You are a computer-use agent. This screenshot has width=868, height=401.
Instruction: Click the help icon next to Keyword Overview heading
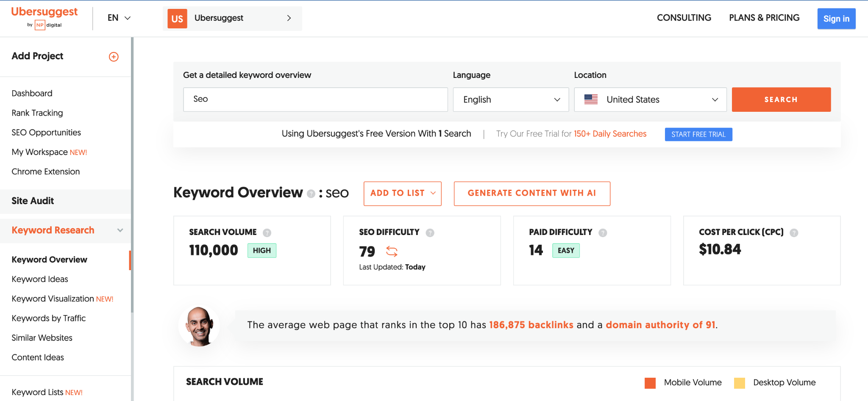[x=311, y=194]
